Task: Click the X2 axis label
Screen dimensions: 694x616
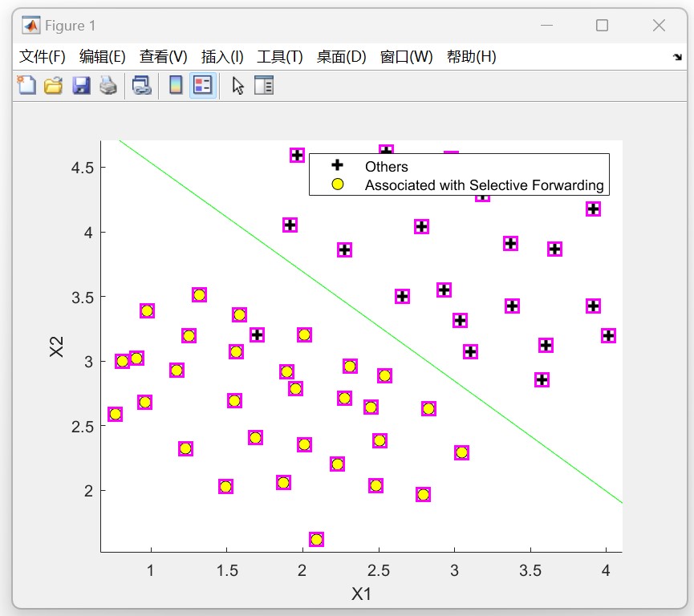Action: click(x=57, y=346)
